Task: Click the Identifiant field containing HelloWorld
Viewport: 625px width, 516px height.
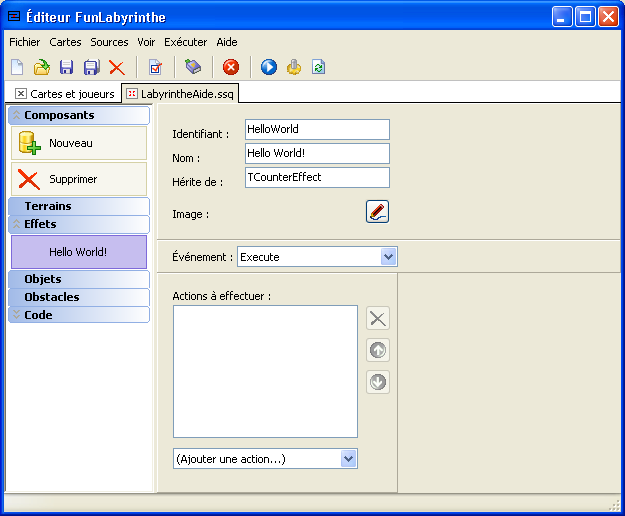Action: 316,129
